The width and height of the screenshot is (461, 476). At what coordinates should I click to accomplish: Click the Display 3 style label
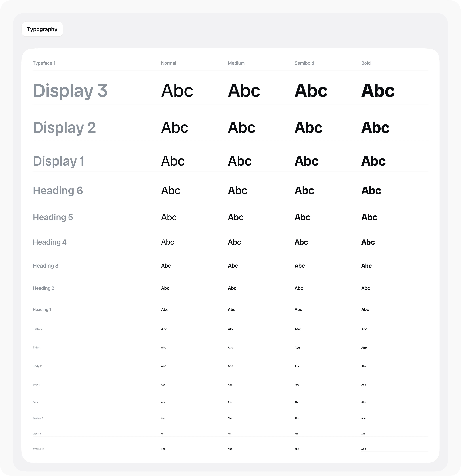pos(70,91)
